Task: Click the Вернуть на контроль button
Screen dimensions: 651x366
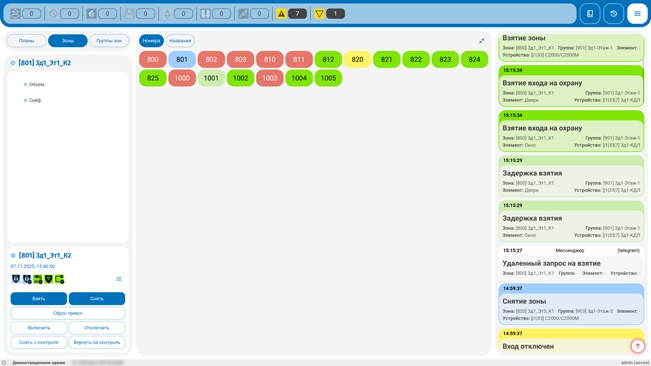Action: click(97, 342)
